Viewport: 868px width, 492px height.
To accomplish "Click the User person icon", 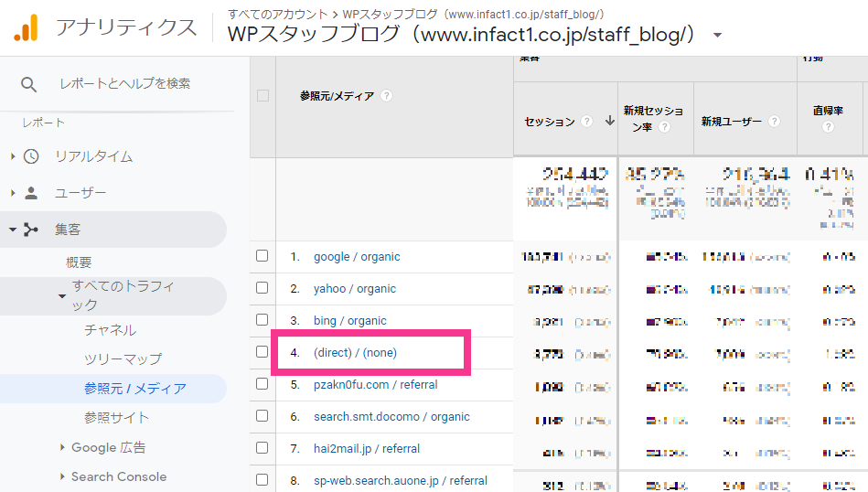I will pos(31,193).
